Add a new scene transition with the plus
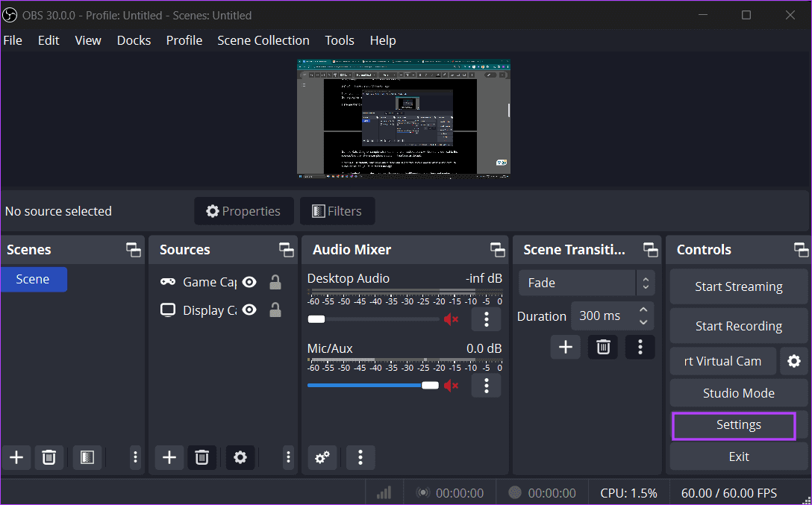This screenshot has width=812, height=505. point(565,346)
